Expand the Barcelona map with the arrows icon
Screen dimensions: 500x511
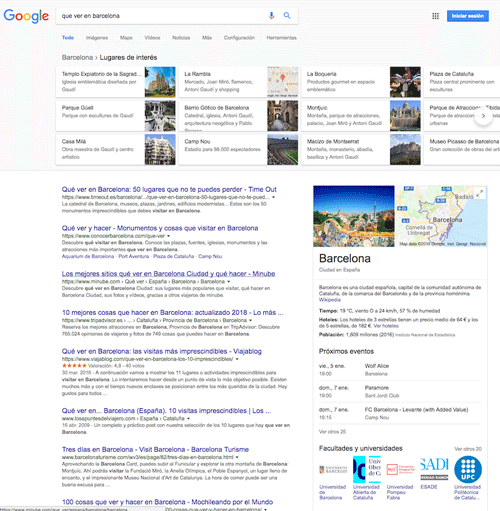479,193
